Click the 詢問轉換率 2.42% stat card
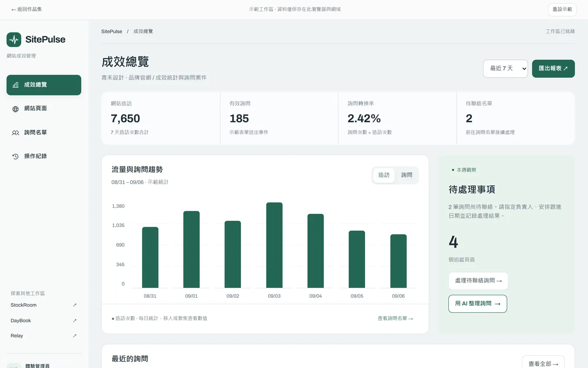This screenshot has width=588, height=368. [397, 118]
